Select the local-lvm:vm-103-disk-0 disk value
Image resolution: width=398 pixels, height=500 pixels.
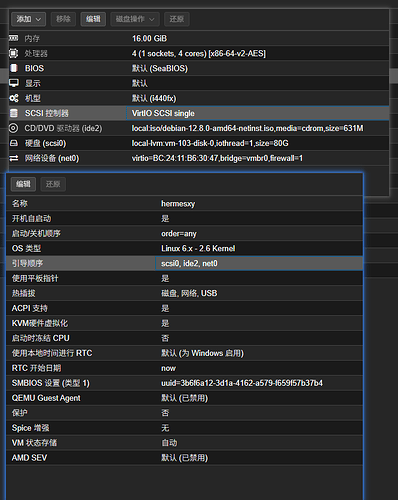(210, 143)
